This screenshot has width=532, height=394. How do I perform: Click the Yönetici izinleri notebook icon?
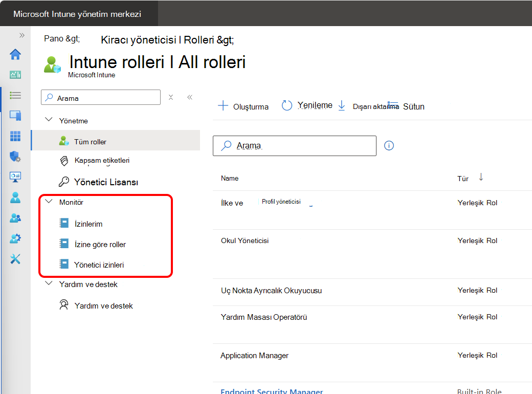pos(64,264)
